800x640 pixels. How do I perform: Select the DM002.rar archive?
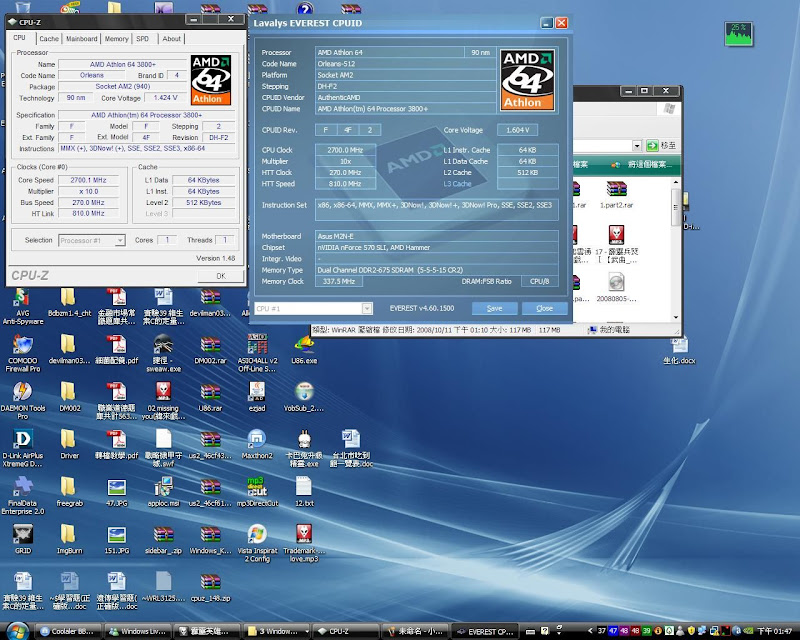pos(210,350)
